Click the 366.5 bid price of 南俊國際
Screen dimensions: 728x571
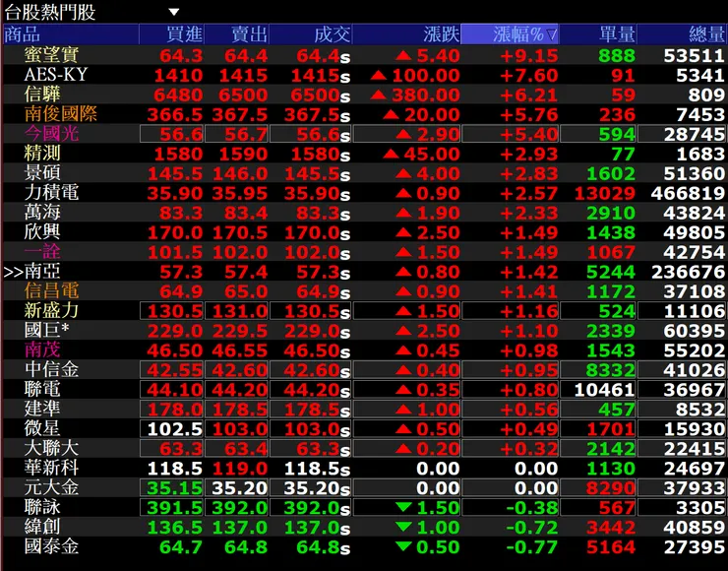pyautogui.click(x=175, y=115)
